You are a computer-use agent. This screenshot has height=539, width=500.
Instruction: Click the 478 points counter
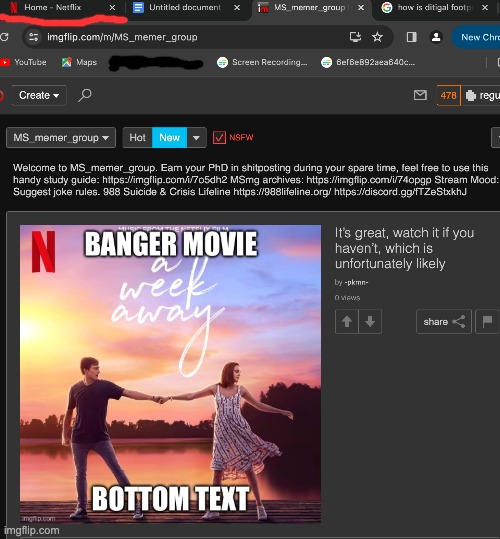pyautogui.click(x=448, y=95)
